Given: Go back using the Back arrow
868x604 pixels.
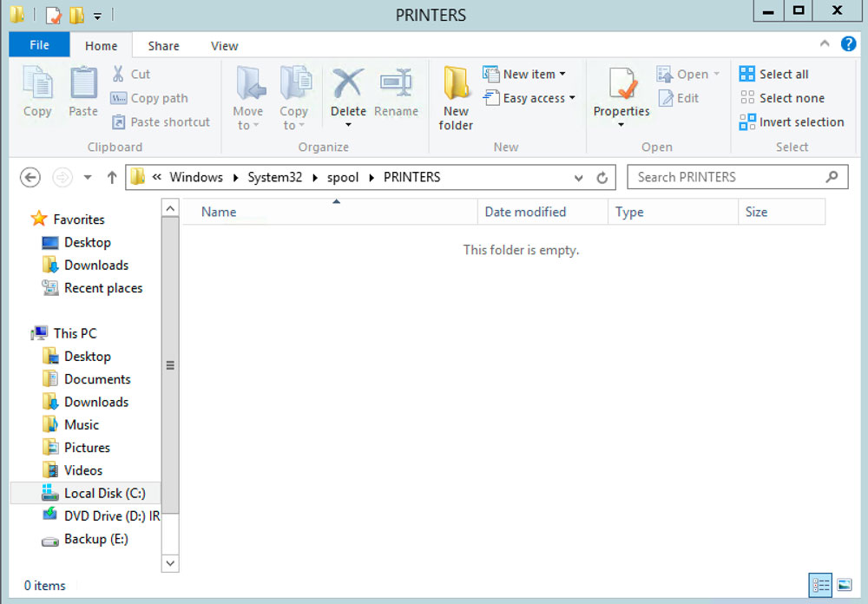Looking at the screenshot, I should coord(30,177).
